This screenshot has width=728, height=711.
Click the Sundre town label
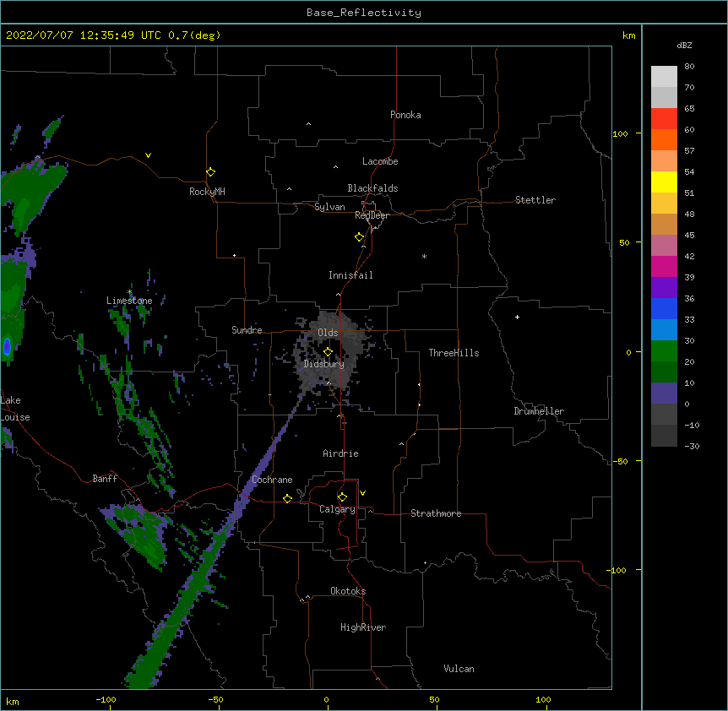(247, 330)
